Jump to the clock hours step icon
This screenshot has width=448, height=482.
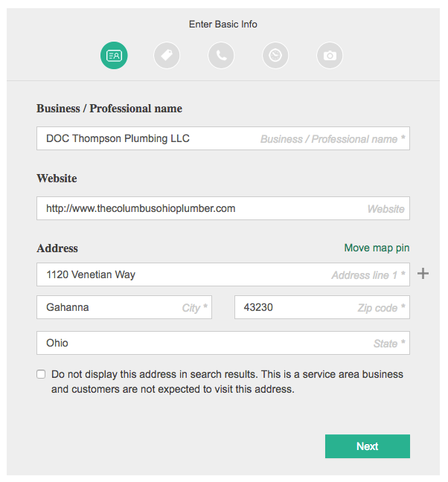[x=275, y=55]
